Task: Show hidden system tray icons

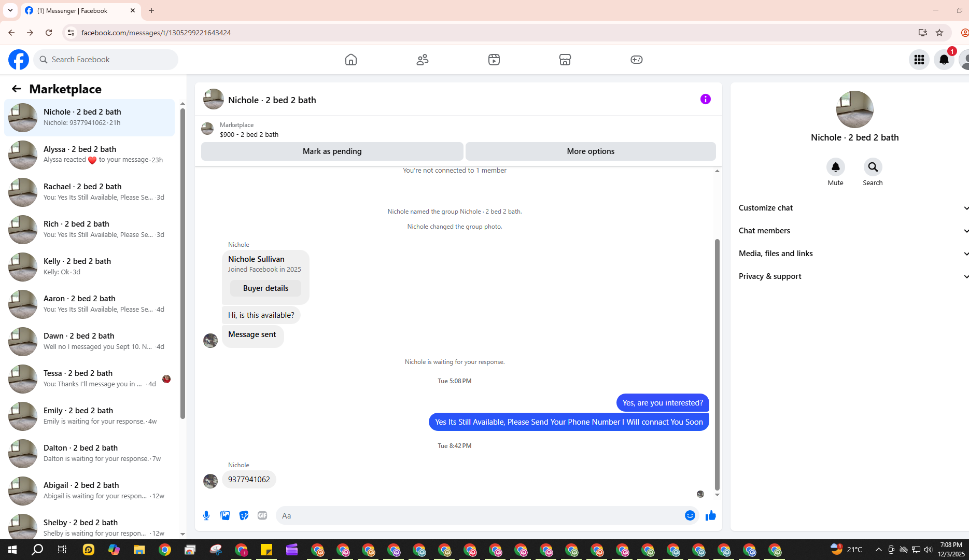Action: point(878,550)
